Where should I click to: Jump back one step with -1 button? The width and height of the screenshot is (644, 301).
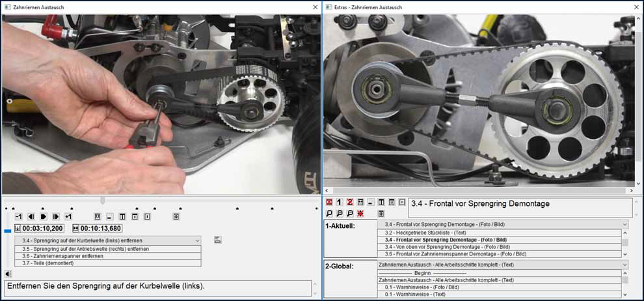point(19,216)
